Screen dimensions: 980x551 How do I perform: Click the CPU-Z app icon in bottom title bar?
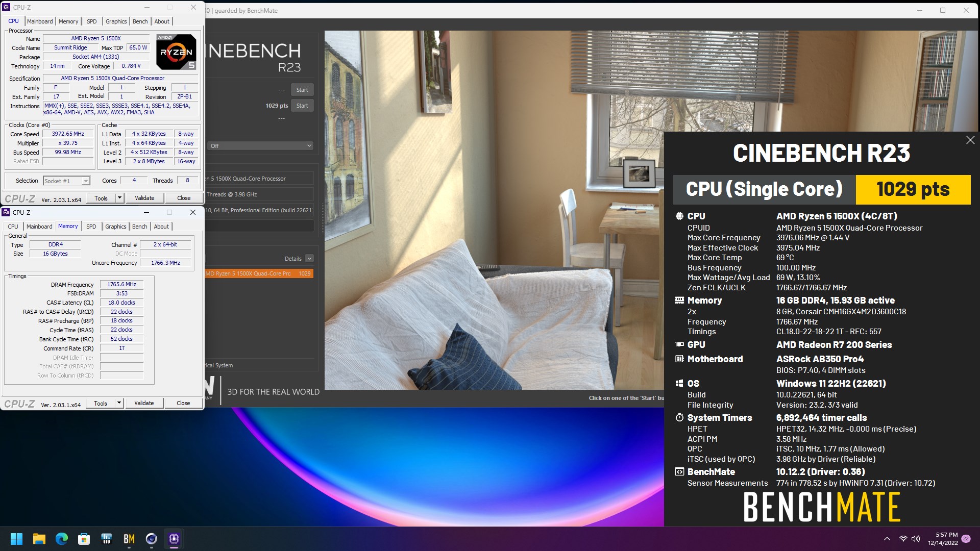[6, 212]
